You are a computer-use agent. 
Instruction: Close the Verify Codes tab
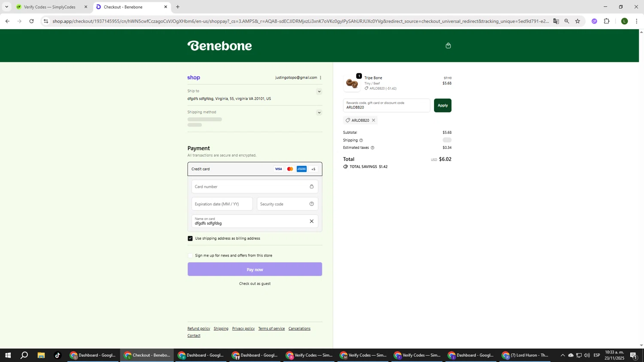click(x=85, y=7)
